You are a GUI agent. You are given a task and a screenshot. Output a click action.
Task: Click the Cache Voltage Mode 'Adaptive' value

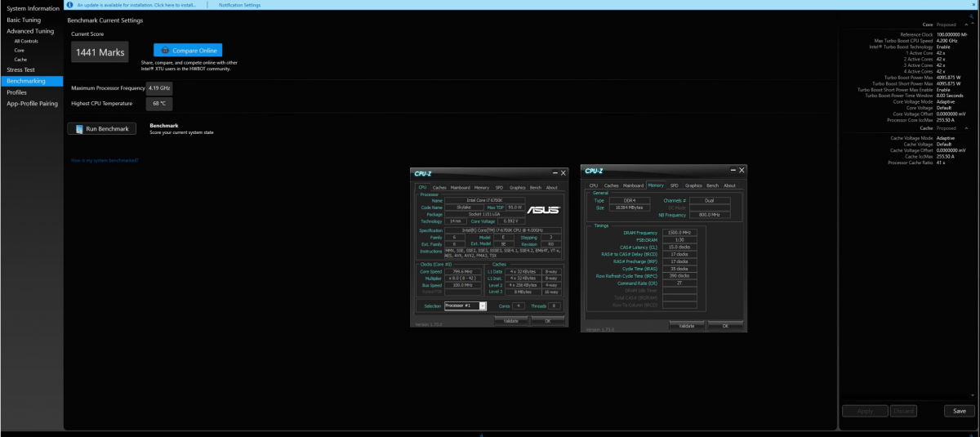click(946, 138)
